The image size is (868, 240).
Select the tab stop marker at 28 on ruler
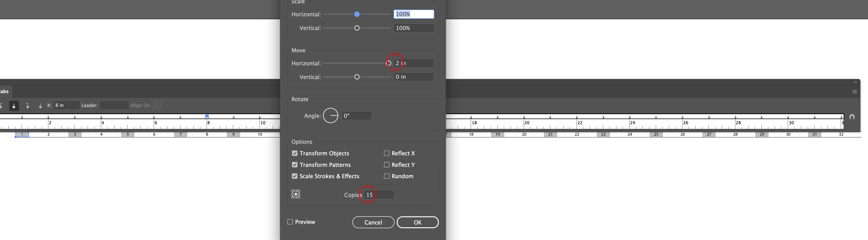736,117
